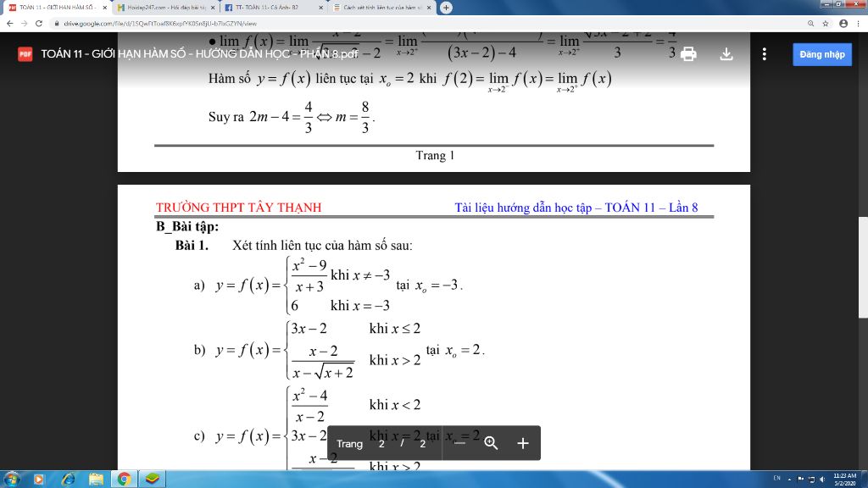Open the Chrome three-dot menu
The width and height of the screenshot is (868, 488).
[x=859, y=23]
